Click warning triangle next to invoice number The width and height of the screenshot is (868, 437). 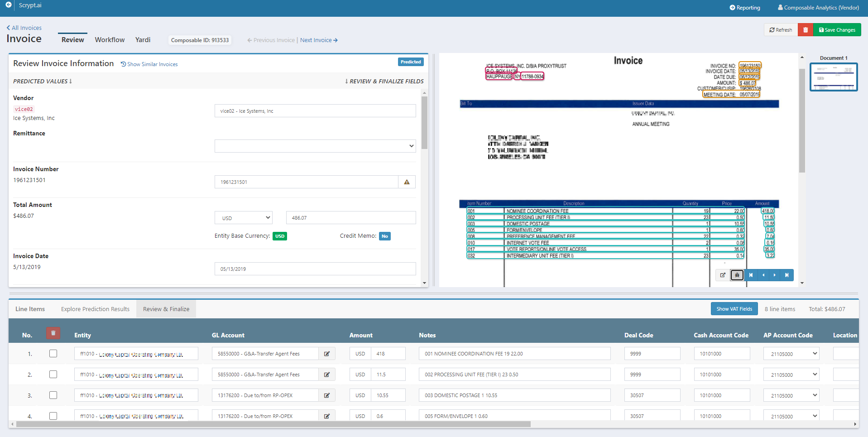407,182
